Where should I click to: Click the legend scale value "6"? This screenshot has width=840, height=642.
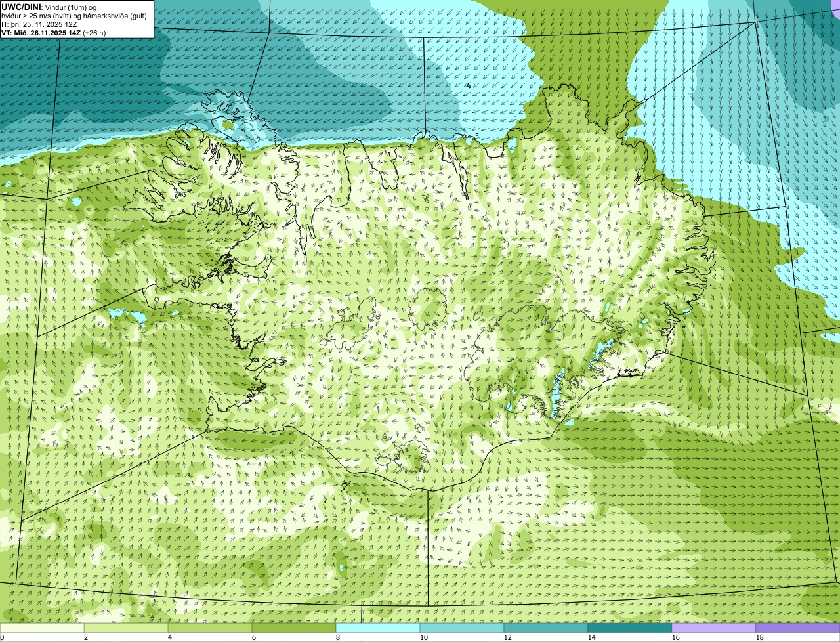point(254,637)
